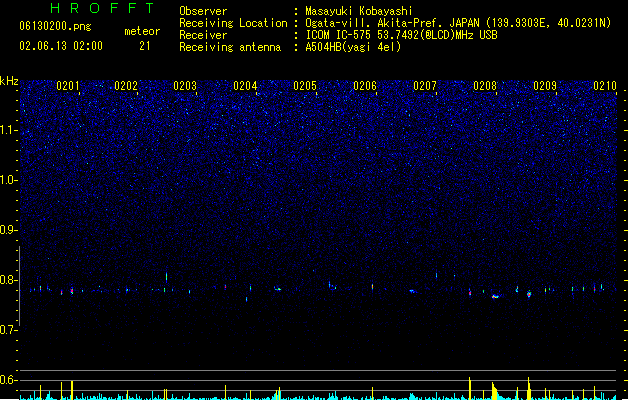The width and height of the screenshot is (629, 400).
Task: Click the 0202 time marker
Action: (126, 86)
